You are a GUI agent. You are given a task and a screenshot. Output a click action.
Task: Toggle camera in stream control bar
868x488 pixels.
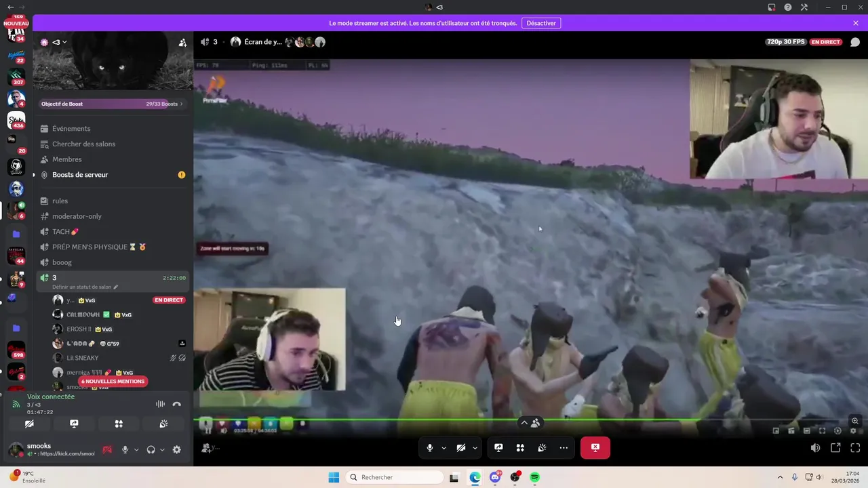[460, 448]
